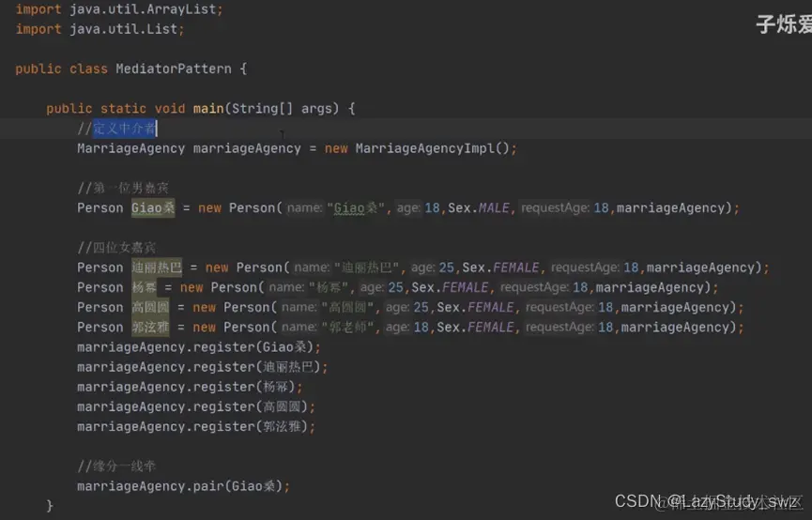Click the 郭泫雅 variable in the Person declaration

tap(150, 328)
